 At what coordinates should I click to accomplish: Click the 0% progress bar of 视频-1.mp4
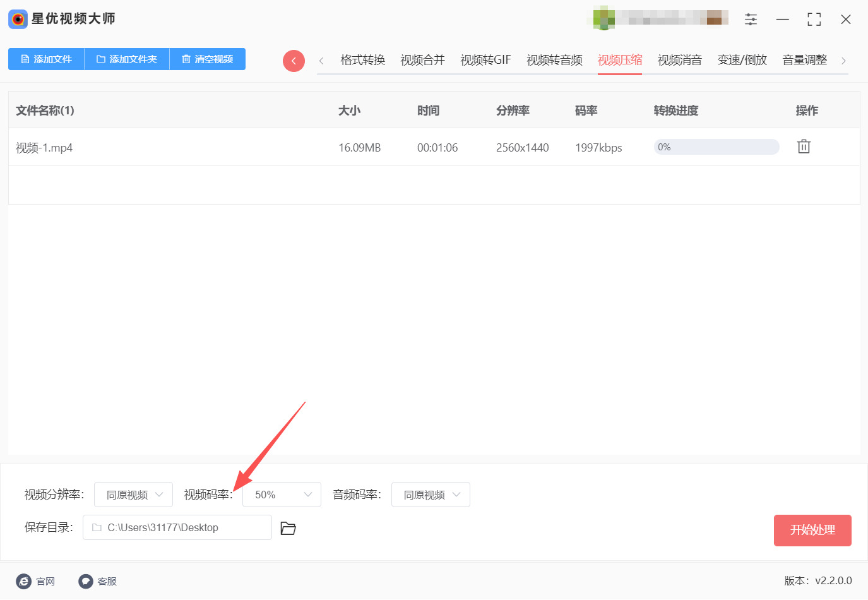click(x=716, y=147)
